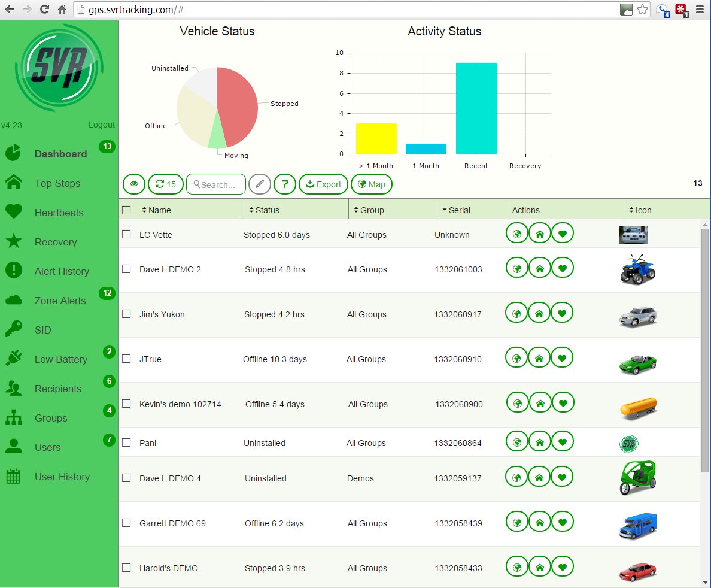This screenshot has width=711, height=588.
Task: Check the Dave L DEMO 2 checkbox
Action: click(126, 269)
